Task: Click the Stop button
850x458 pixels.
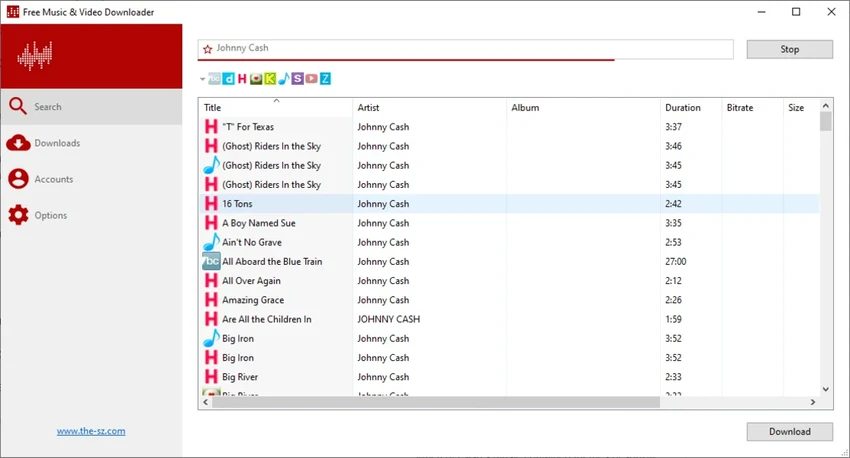Action: (789, 49)
